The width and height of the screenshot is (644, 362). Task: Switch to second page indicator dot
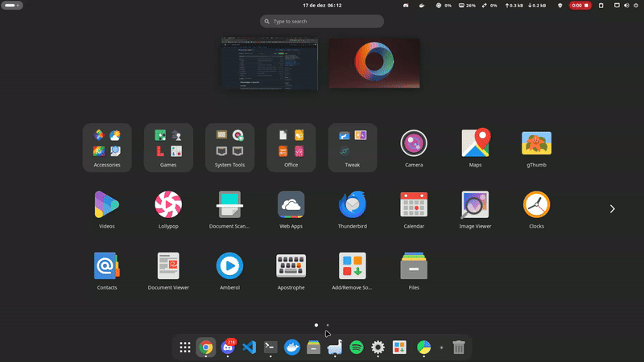328,325
